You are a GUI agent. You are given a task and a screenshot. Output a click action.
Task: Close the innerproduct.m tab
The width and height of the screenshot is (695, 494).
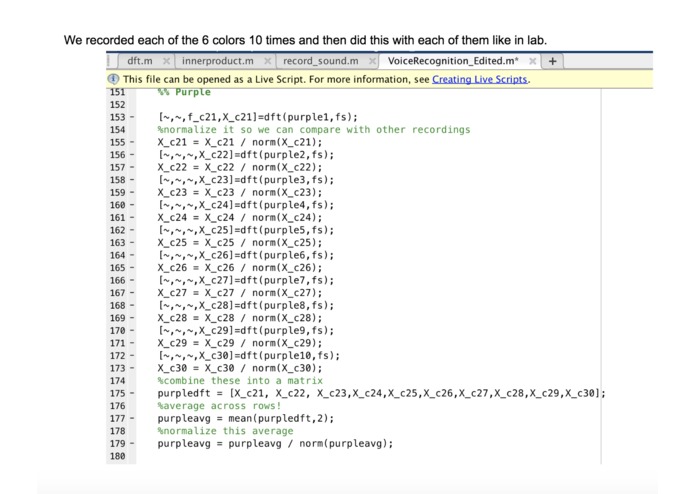click(x=267, y=61)
